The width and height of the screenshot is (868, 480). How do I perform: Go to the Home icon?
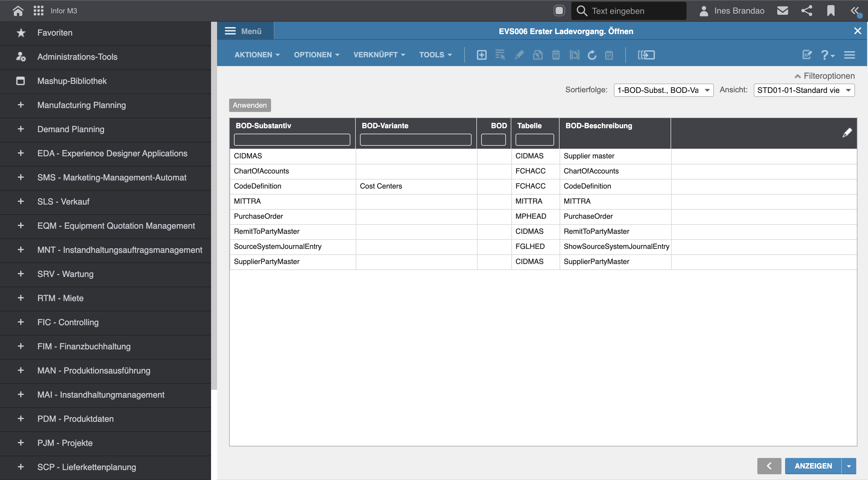18,11
